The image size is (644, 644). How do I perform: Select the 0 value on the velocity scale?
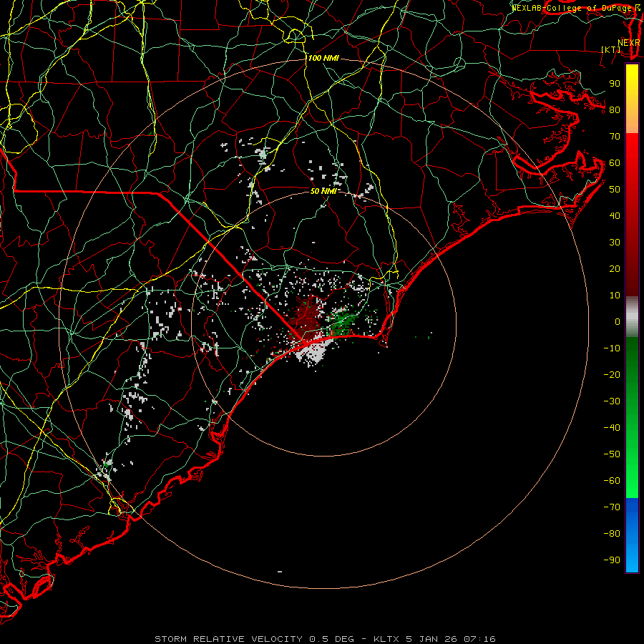click(x=618, y=322)
